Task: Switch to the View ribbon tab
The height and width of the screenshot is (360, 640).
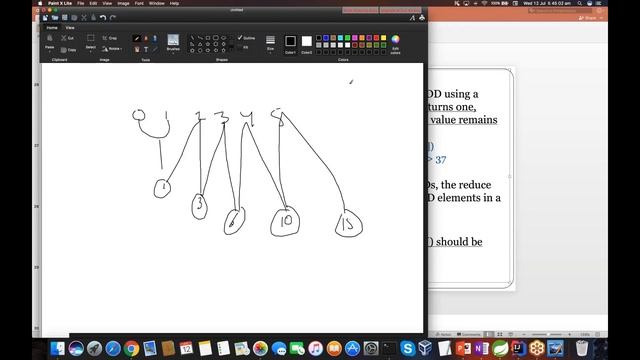Action: coord(70,28)
